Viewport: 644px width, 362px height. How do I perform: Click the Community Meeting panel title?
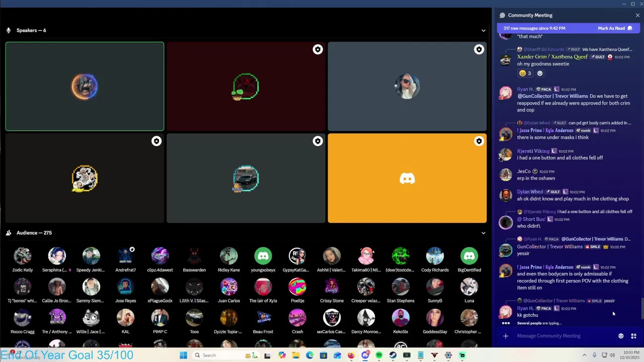530,15
